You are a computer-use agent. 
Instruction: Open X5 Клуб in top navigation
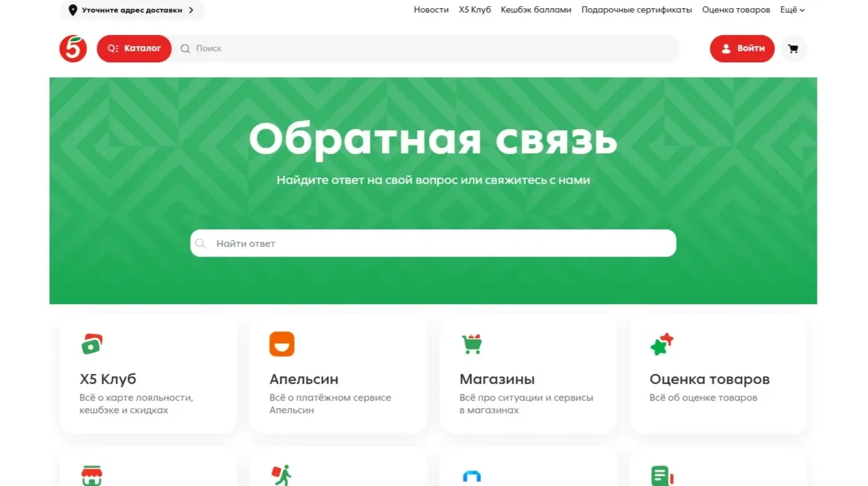coord(475,10)
